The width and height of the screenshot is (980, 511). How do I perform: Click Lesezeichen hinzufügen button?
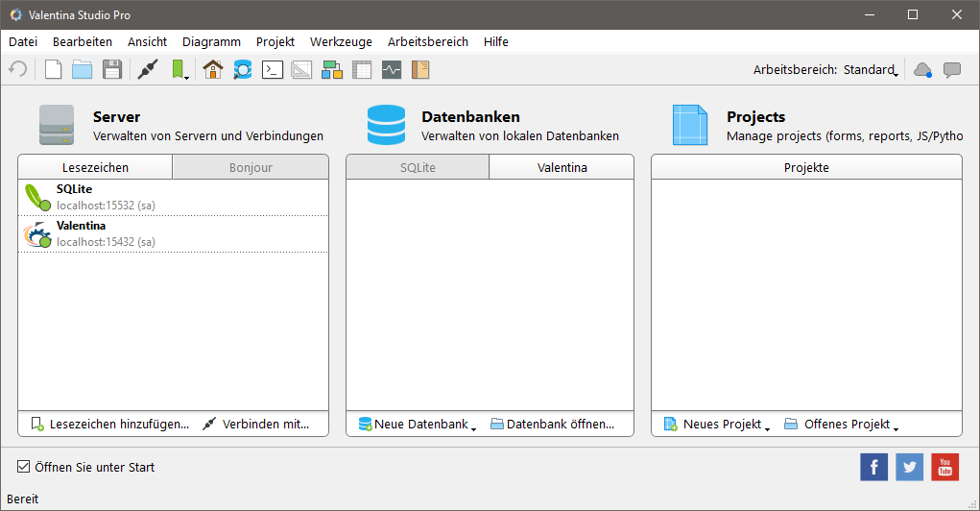[110, 424]
